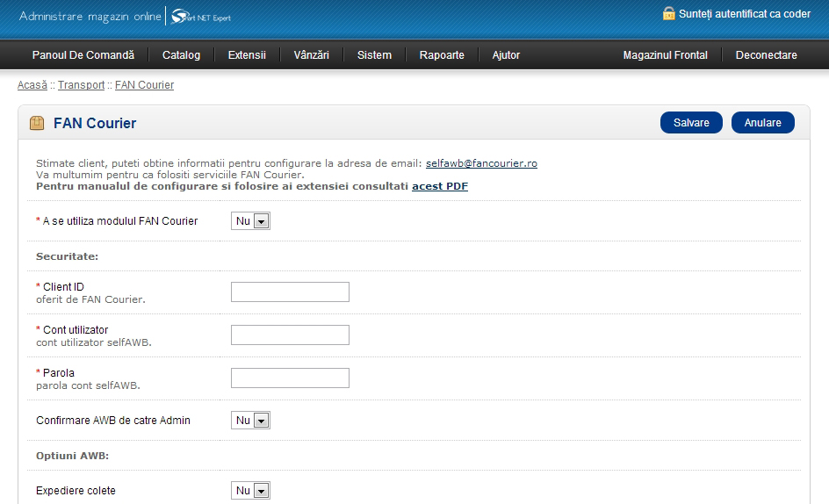Click the Art NET Expert logo
This screenshot has height=504, width=829.
point(201,17)
